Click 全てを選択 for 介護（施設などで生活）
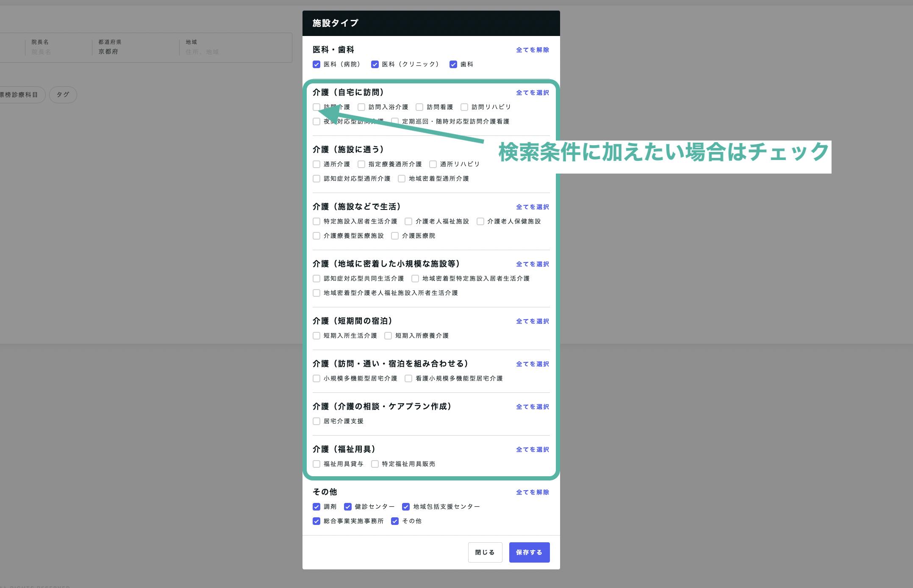913x588 pixels. tap(533, 207)
